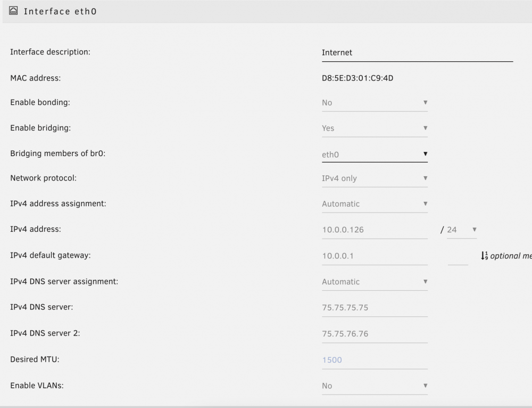
Task: Click the Interface eth0 section header title
Action: [60, 11]
